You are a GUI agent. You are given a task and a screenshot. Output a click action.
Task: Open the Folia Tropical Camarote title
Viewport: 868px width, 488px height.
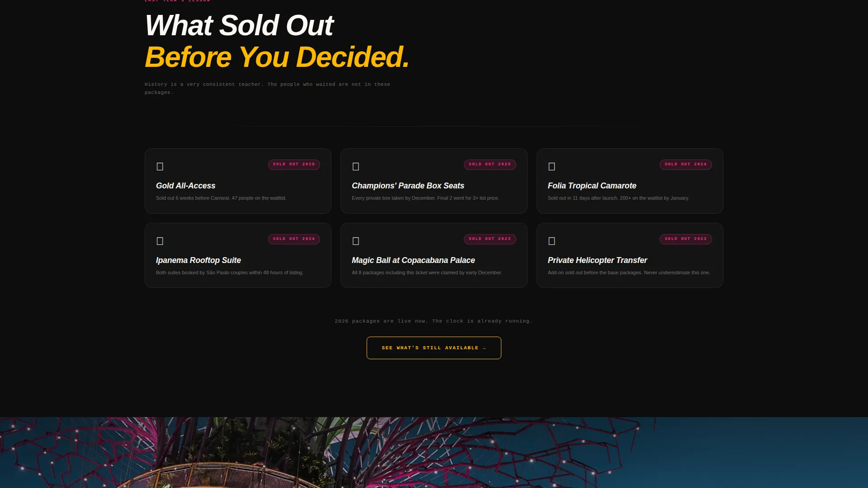(x=592, y=186)
